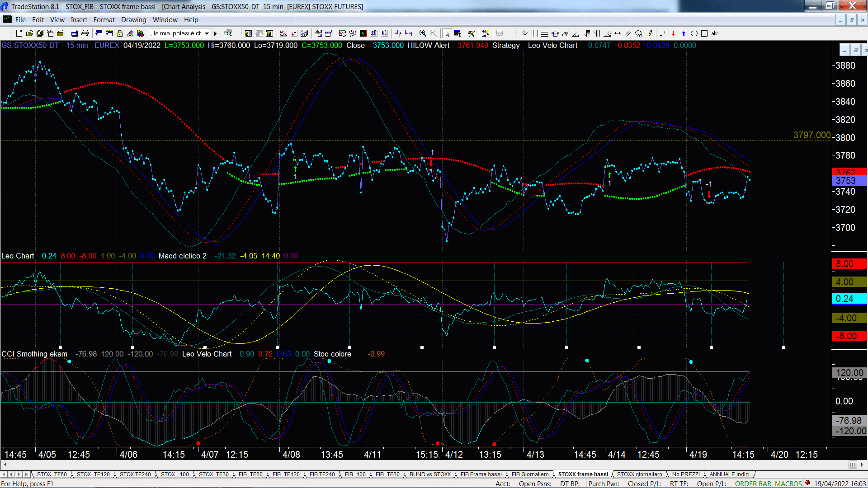868x488 pixels.
Task: Select the zoom out magnifier tool
Action: coord(433,33)
